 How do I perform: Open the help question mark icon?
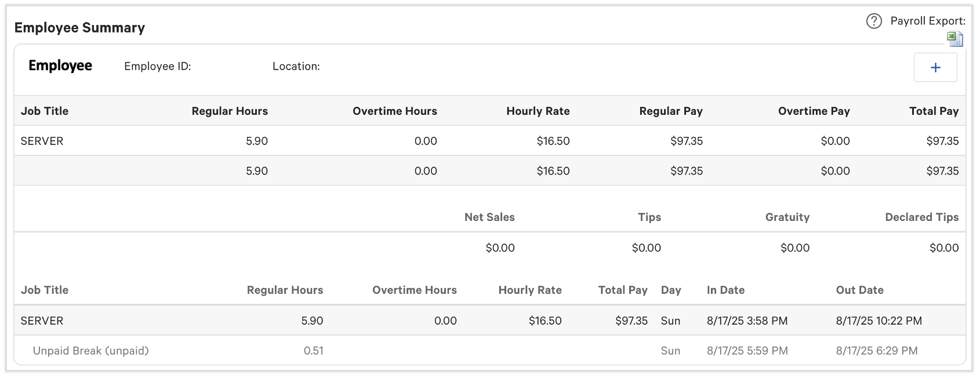point(874,21)
